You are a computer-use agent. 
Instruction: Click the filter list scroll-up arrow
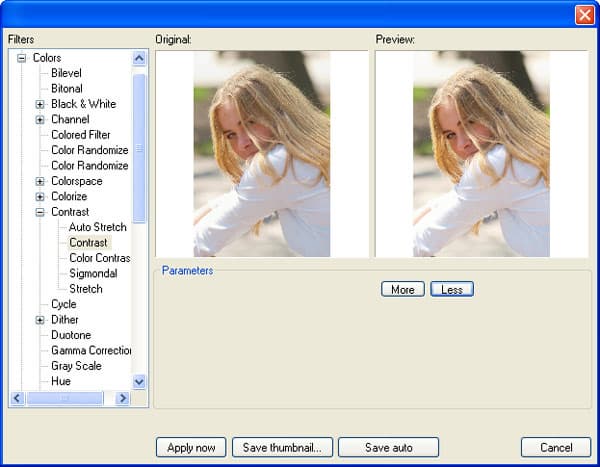(x=139, y=58)
